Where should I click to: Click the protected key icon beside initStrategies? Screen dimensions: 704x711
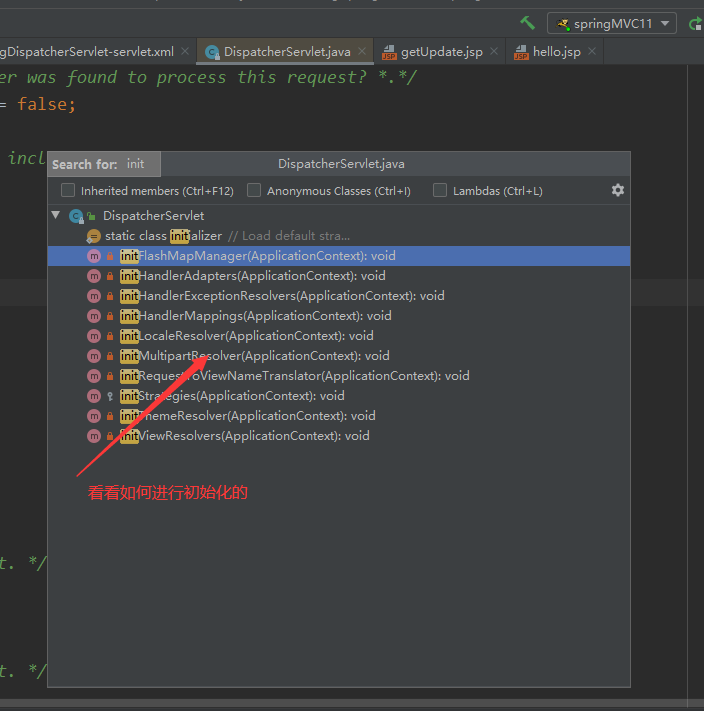pyautogui.click(x=110, y=396)
